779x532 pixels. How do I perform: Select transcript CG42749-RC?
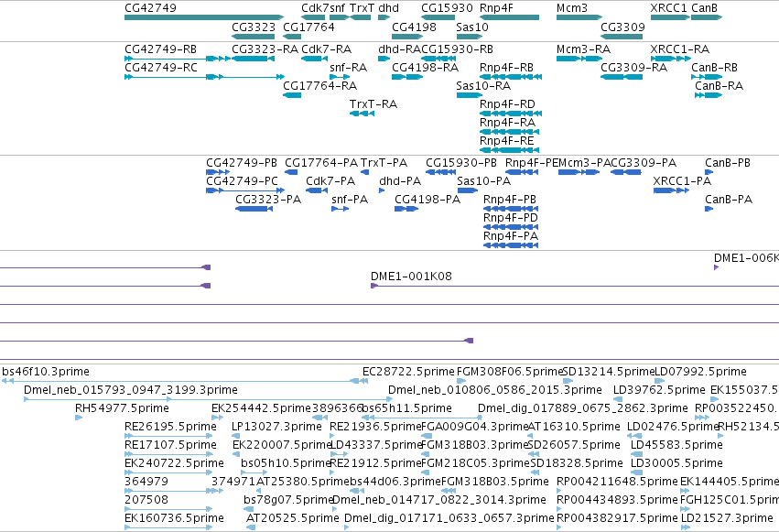tap(205, 77)
